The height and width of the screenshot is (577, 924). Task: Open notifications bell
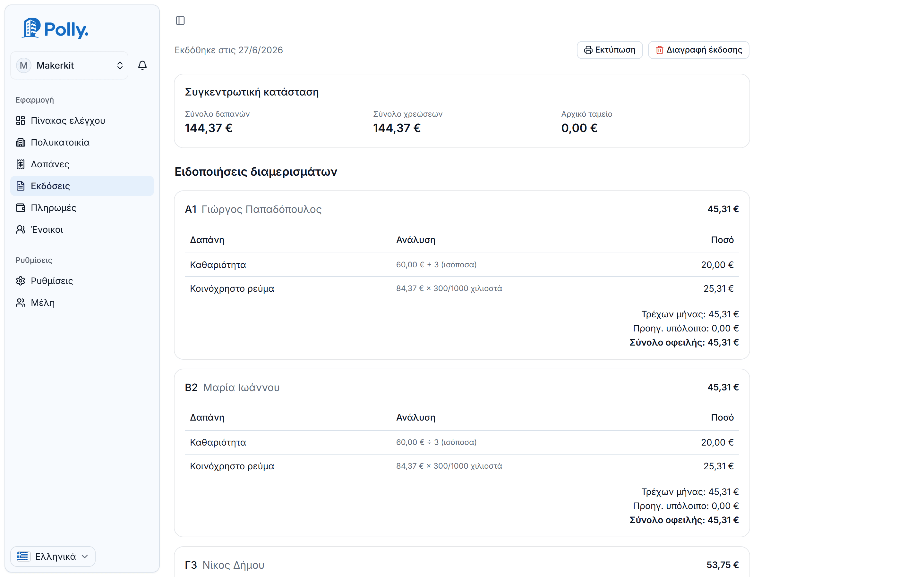(x=142, y=65)
